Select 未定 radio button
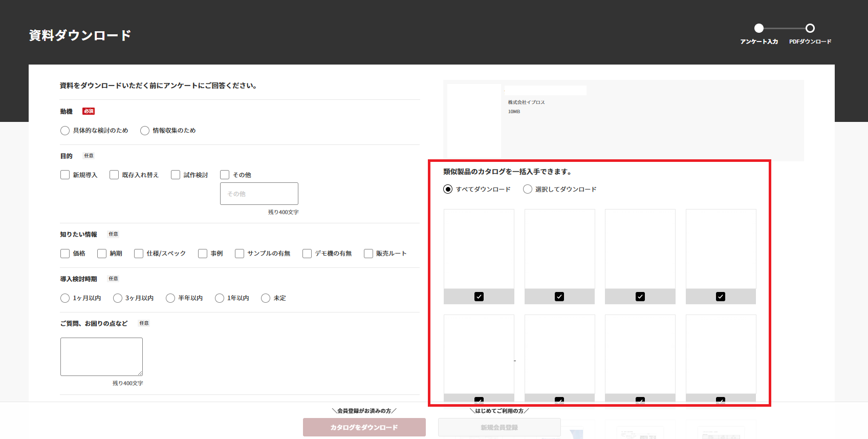Image resolution: width=868 pixels, height=439 pixels. (266, 298)
